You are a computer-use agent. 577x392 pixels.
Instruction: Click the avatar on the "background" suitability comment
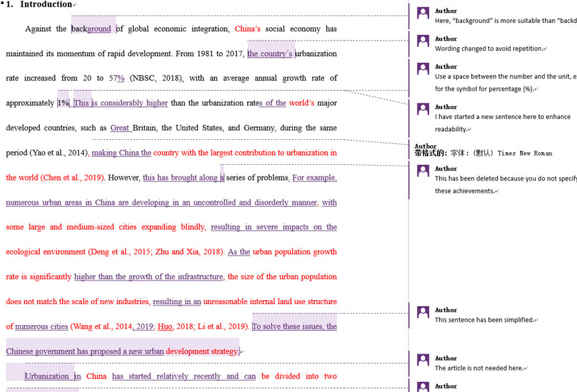(x=423, y=14)
